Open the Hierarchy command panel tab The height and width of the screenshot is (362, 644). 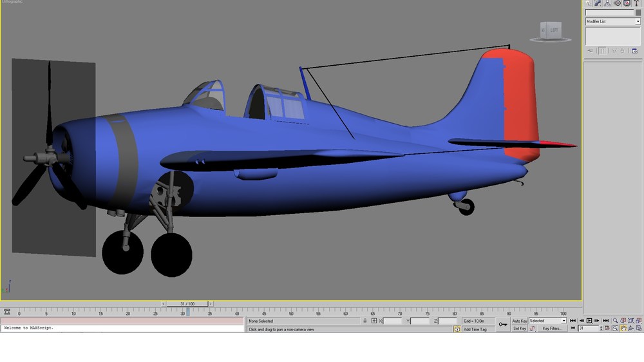(x=607, y=3)
